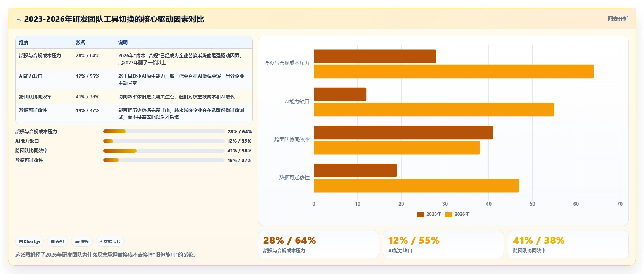This screenshot has height=274, width=644.
Task: Toggle the 2023年 legend item
Action: 429,214
